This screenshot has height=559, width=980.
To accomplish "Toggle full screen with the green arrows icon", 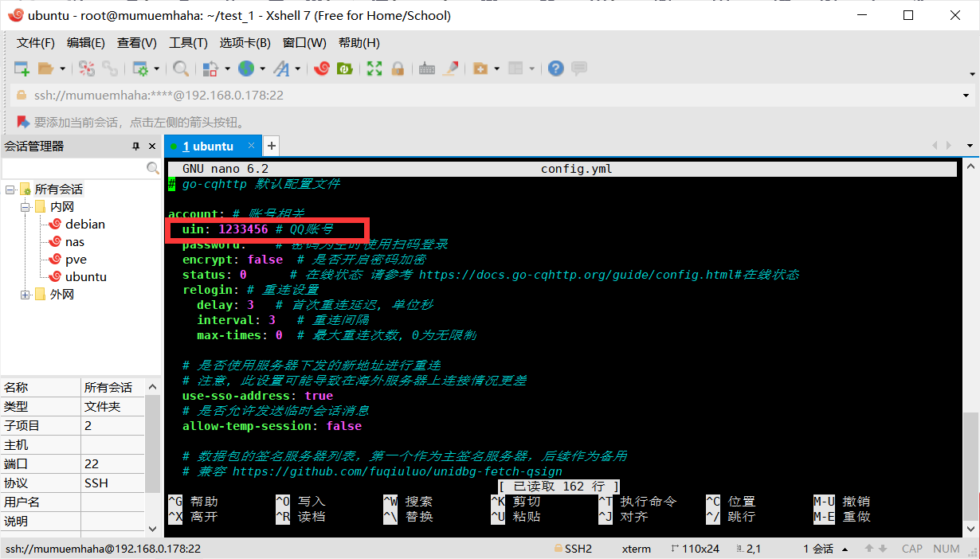I will [374, 69].
